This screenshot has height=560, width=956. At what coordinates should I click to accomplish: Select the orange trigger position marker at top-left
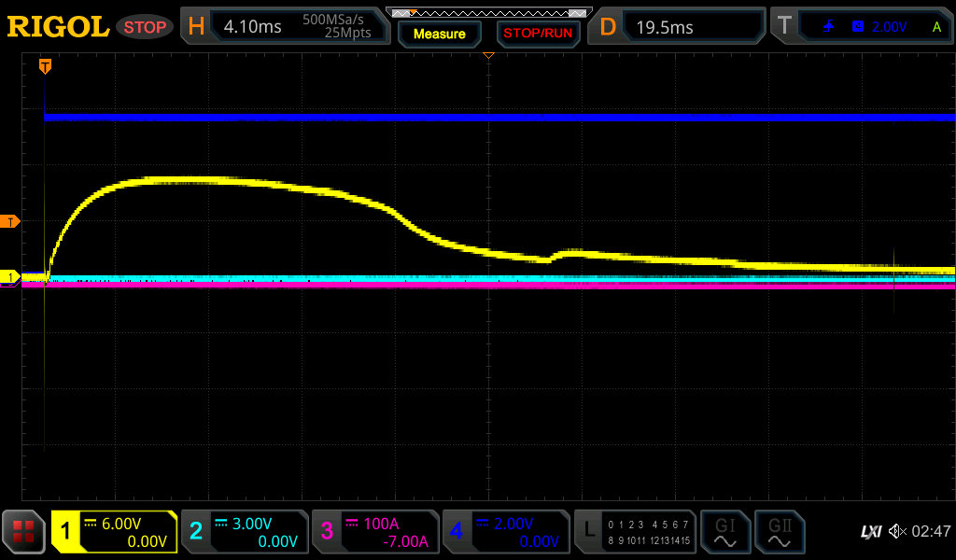tap(44, 66)
